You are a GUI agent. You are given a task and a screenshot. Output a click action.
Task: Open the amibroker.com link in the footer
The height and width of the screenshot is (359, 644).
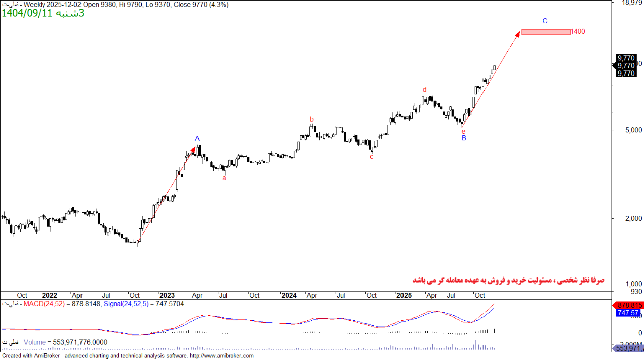coord(221,355)
